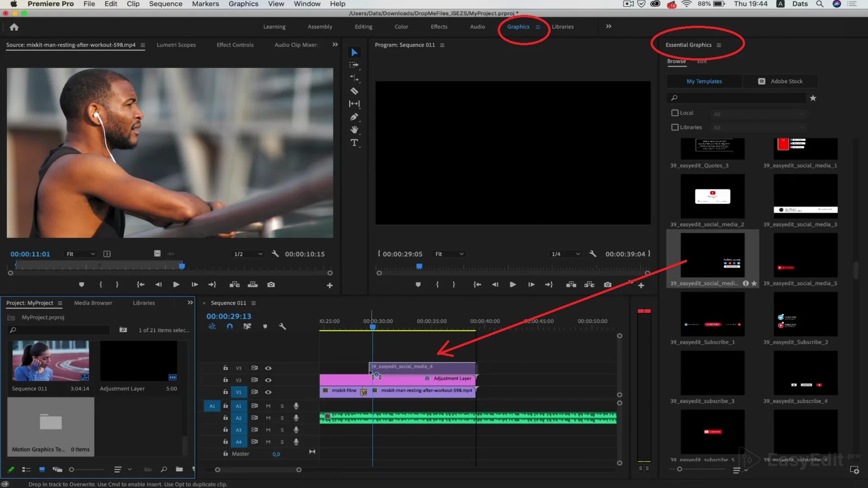Select the Ripple Edit tool

tap(354, 78)
